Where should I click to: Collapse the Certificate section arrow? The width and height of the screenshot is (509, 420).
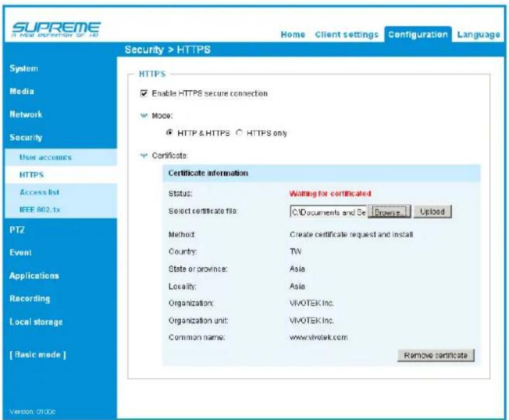[x=144, y=156]
